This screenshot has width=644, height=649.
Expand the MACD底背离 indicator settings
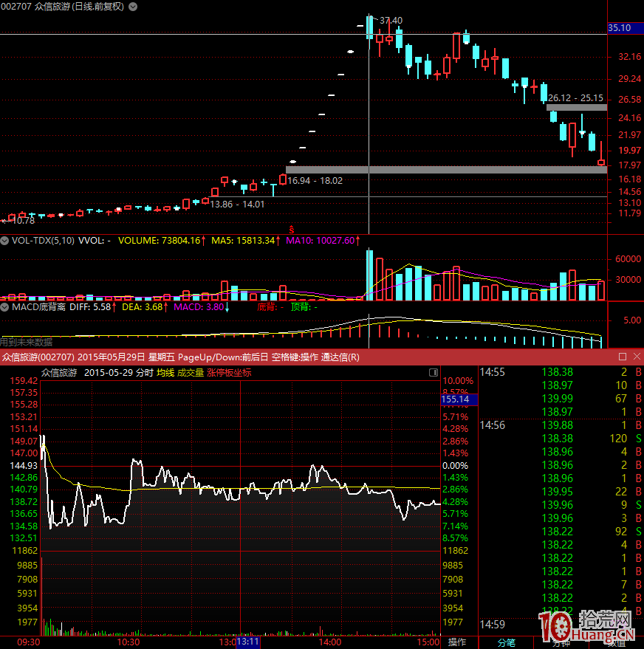(x=5, y=306)
